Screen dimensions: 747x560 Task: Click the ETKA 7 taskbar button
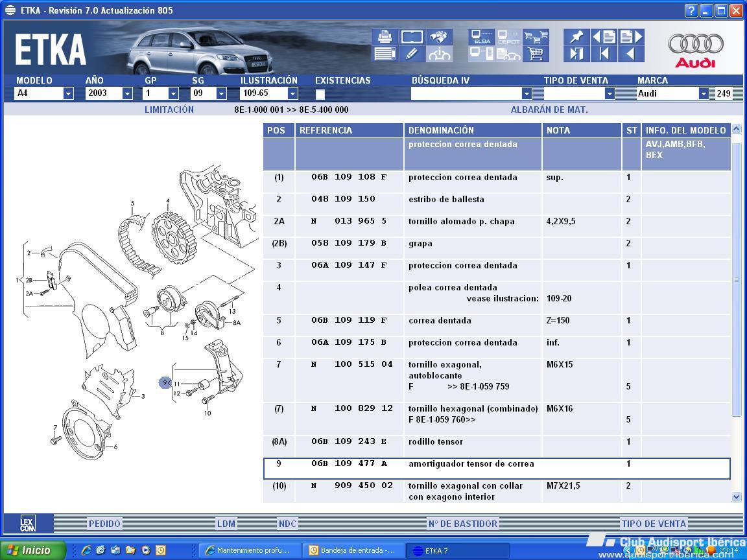(457, 550)
